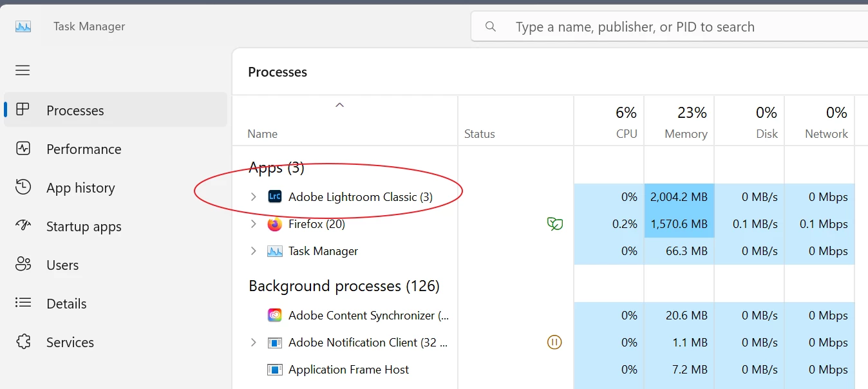Expand the Task Manager process group

coord(254,251)
